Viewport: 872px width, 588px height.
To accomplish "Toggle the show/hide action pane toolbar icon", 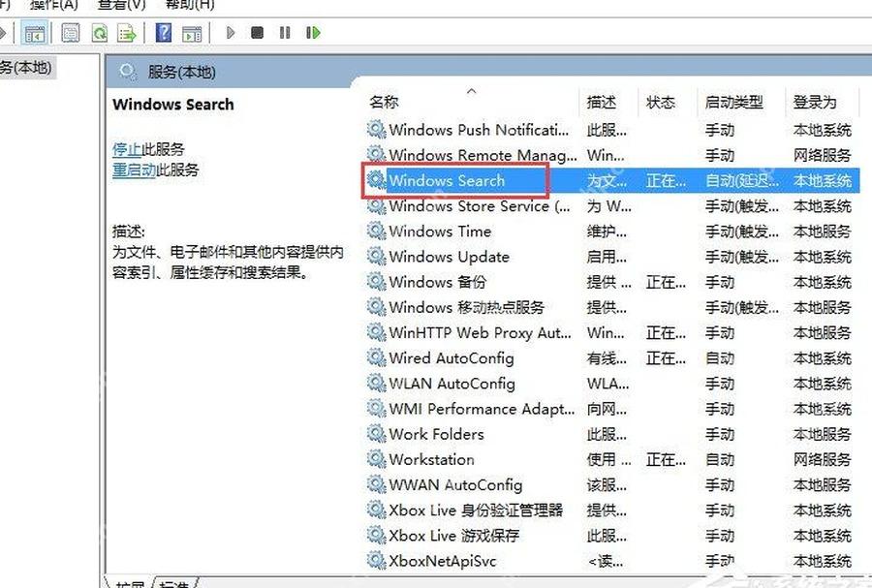I will [192, 33].
